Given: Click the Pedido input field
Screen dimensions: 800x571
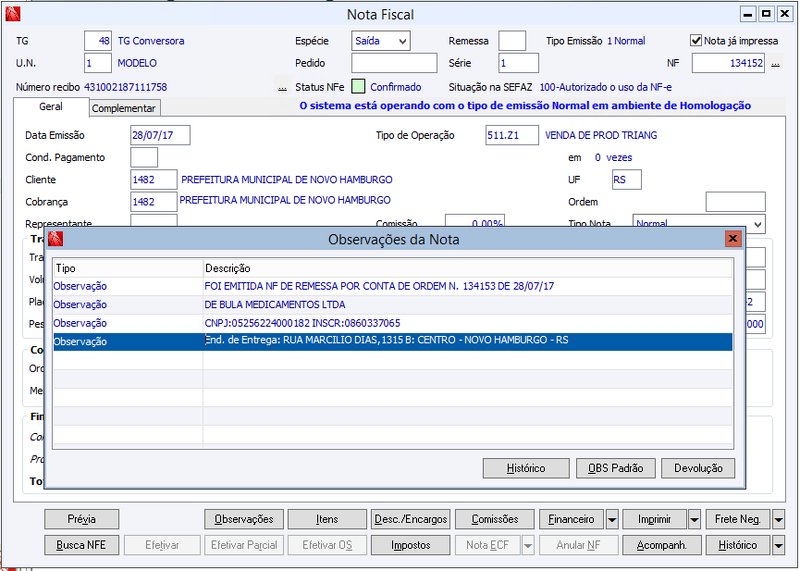Looking at the screenshot, I should pyautogui.click(x=394, y=63).
